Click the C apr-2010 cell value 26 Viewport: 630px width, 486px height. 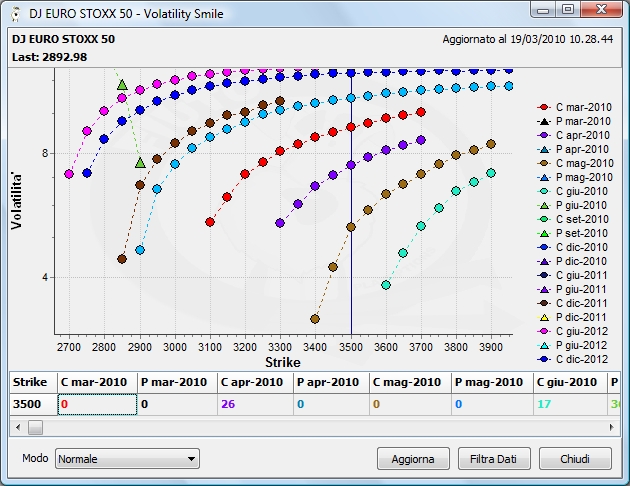(255, 404)
